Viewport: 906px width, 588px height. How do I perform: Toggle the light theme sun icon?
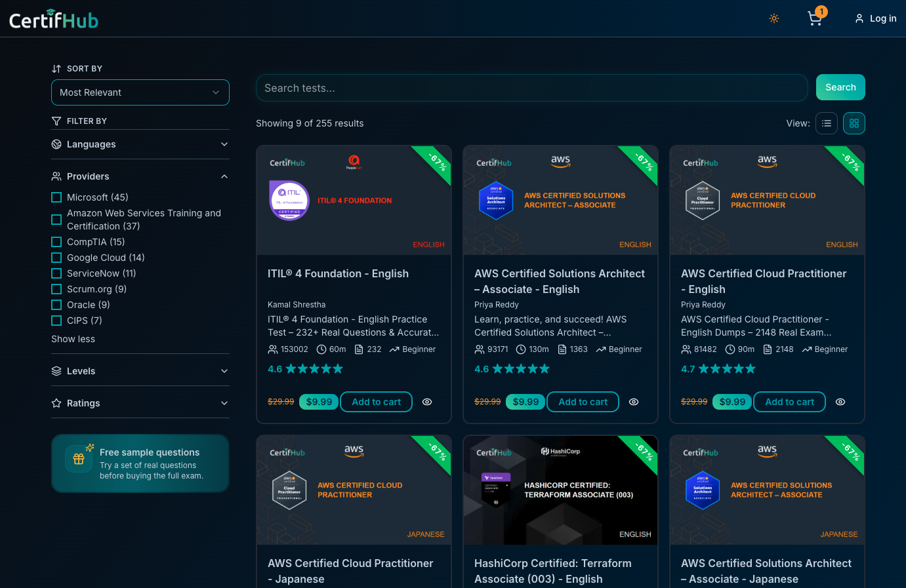coord(774,18)
